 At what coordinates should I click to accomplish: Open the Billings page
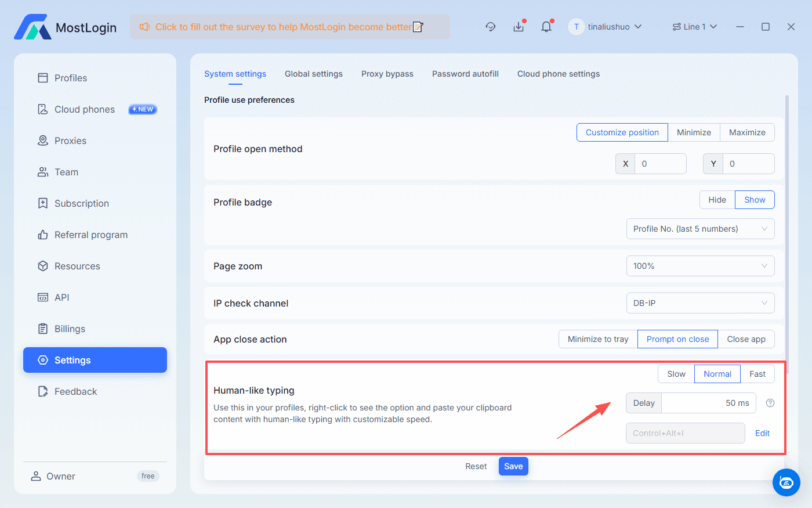tap(70, 328)
